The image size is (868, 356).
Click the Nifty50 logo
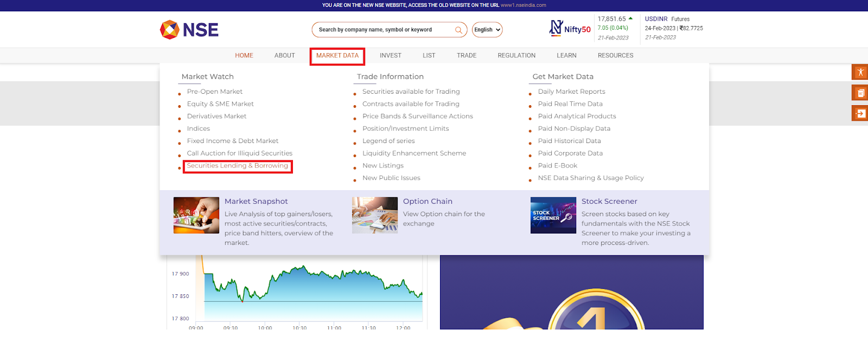coord(570,28)
